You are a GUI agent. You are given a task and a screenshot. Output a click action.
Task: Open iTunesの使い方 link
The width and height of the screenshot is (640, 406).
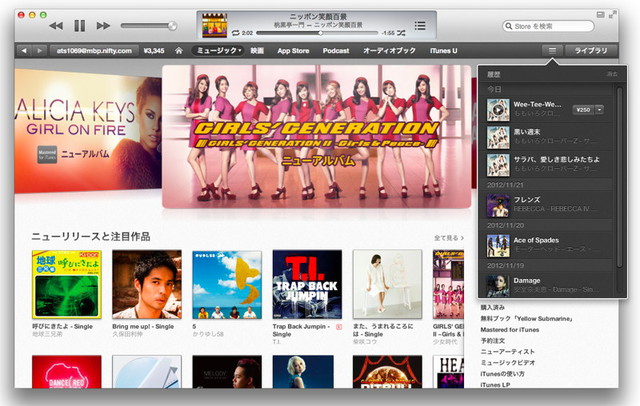point(502,373)
